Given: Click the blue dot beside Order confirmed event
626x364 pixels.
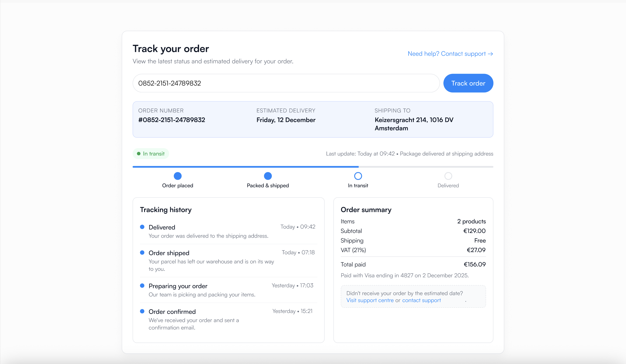Looking at the screenshot, I should (142, 311).
